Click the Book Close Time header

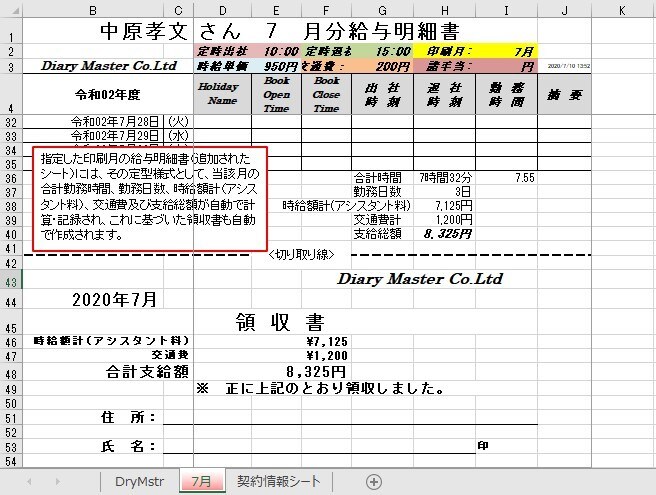click(x=326, y=94)
